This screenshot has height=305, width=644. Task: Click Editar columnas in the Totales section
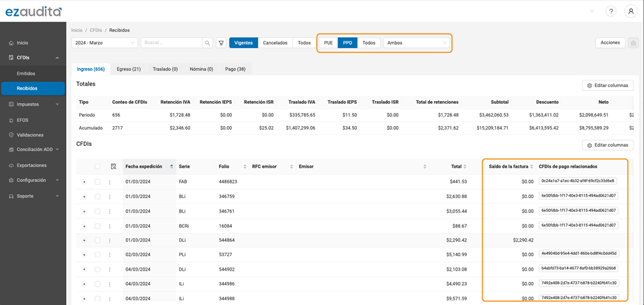click(607, 85)
